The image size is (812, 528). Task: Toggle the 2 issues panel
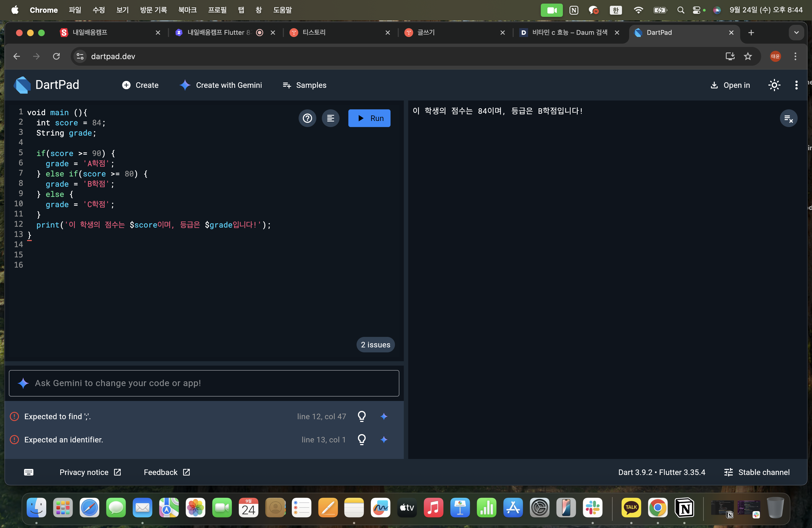point(375,344)
